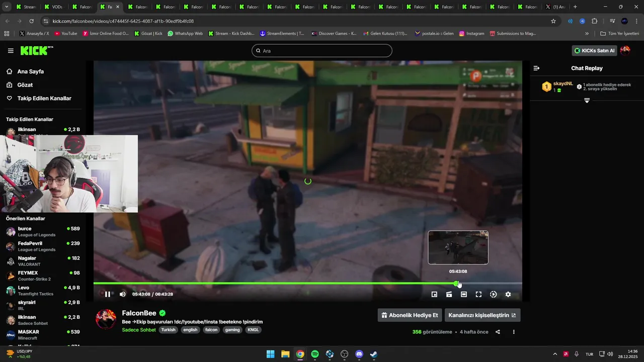
Task: Seek to an earlier point on the green progress bar
Action: point(274,284)
